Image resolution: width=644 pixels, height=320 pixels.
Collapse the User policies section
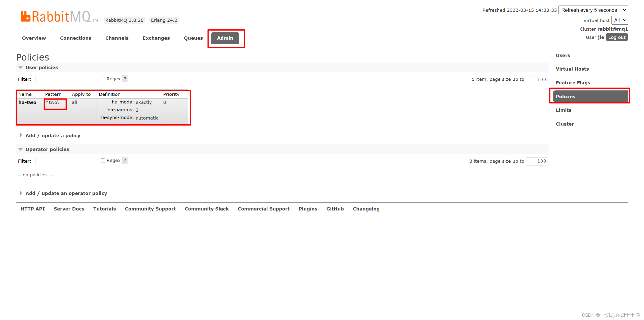[x=42, y=67]
